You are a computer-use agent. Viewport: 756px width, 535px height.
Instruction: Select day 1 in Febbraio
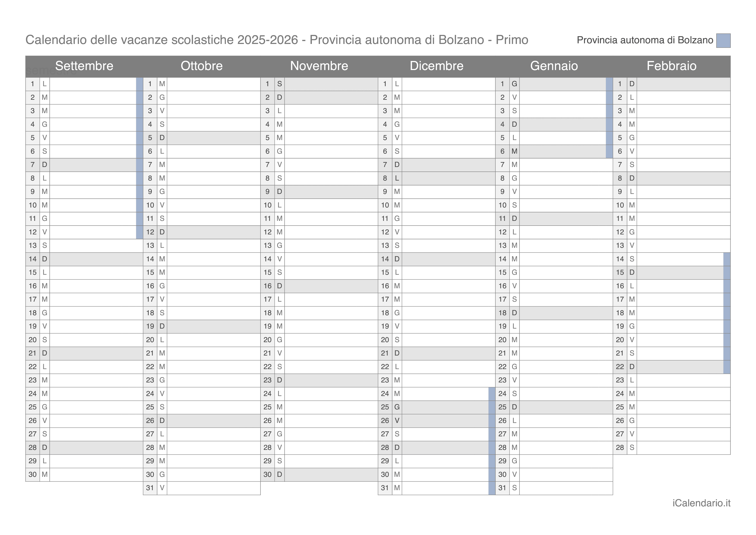pyautogui.click(x=620, y=84)
